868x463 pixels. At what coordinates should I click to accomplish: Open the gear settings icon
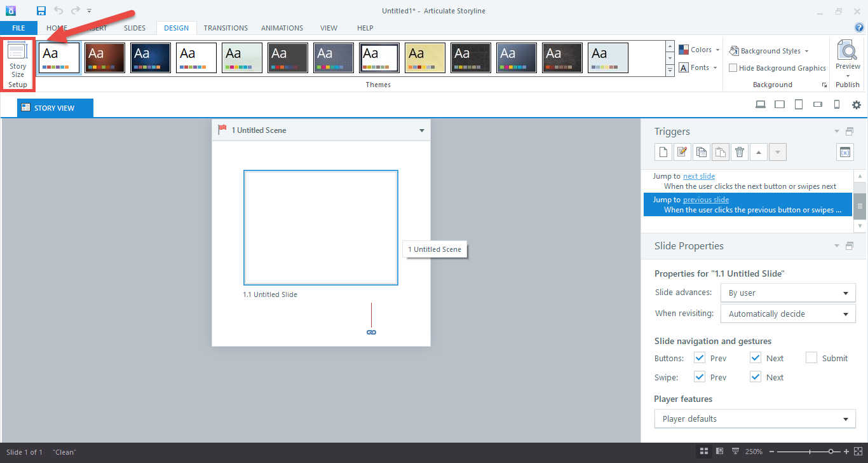point(857,105)
